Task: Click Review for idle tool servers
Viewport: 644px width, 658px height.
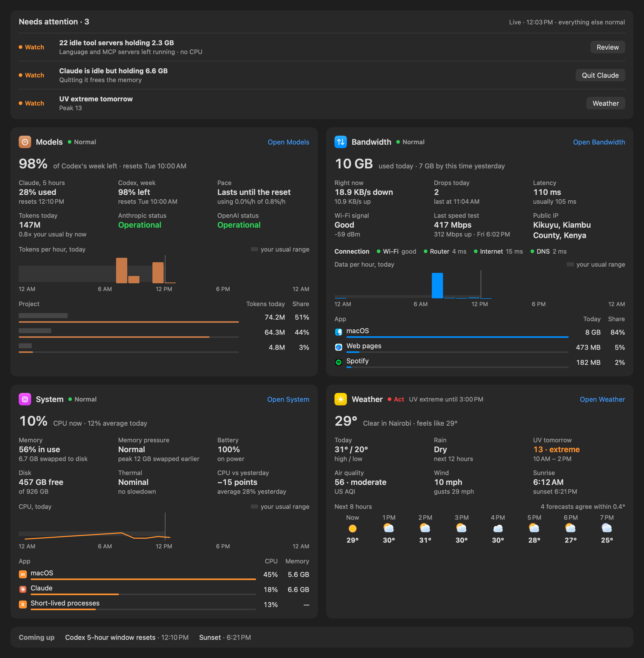Action: (x=607, y=47)
